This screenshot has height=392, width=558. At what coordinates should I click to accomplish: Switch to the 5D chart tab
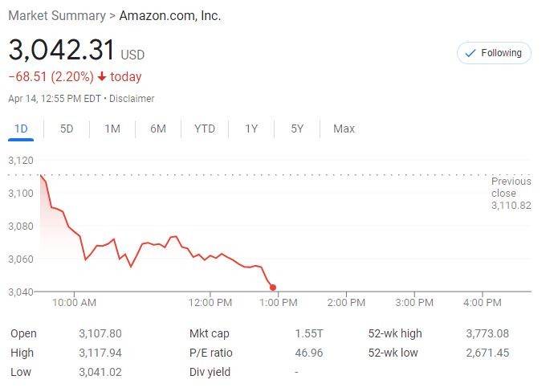click(67, 129)
